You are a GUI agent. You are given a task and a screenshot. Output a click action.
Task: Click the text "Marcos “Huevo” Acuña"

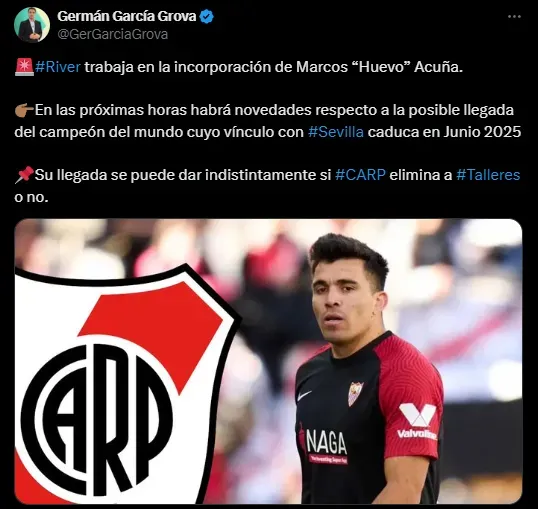click(x=377, y=67)
